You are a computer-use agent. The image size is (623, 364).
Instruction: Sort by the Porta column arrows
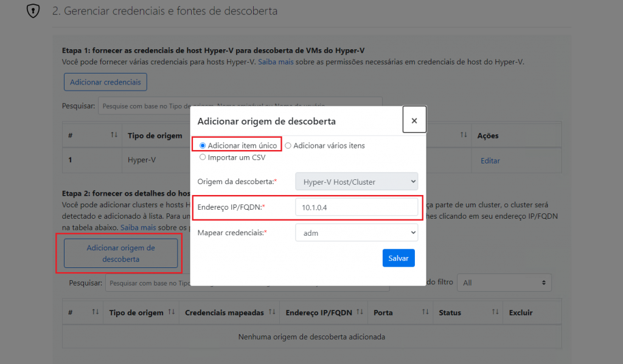[x=425, y=312]
